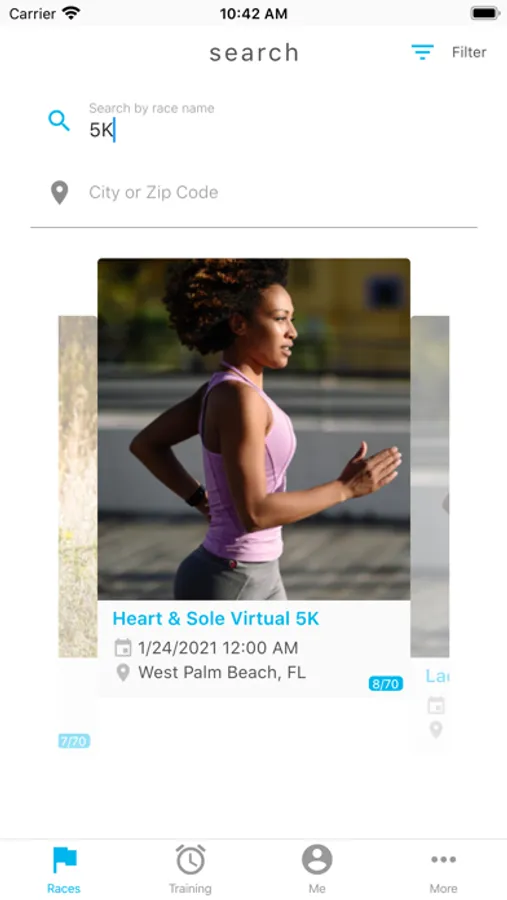Image resolution: width=507 pixels, height=900 pixels.
Task: Switch to the Races tab
Action: tap(64, 870)
